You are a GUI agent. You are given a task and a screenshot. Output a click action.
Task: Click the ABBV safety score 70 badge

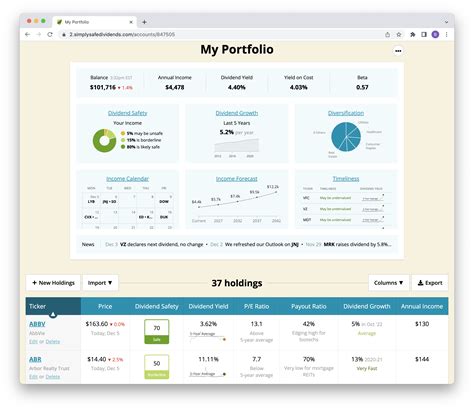157,332
